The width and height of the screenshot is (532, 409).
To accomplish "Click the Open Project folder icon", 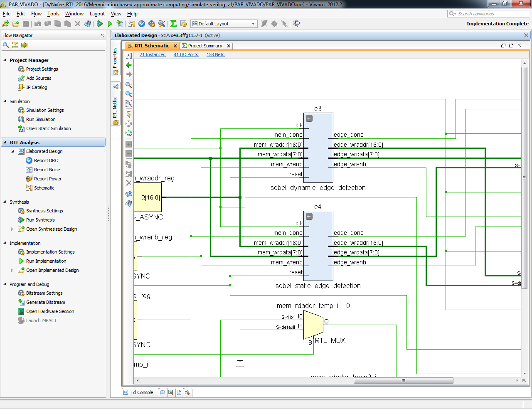I will pyautogui.click(x=16, y=24).
